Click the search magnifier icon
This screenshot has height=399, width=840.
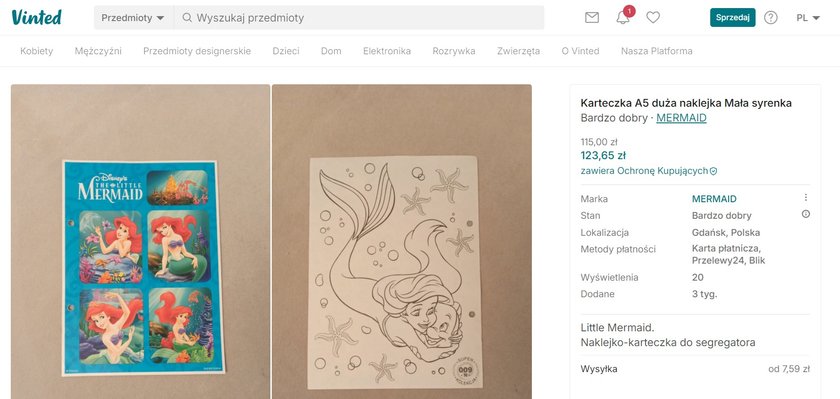(187, 18)
